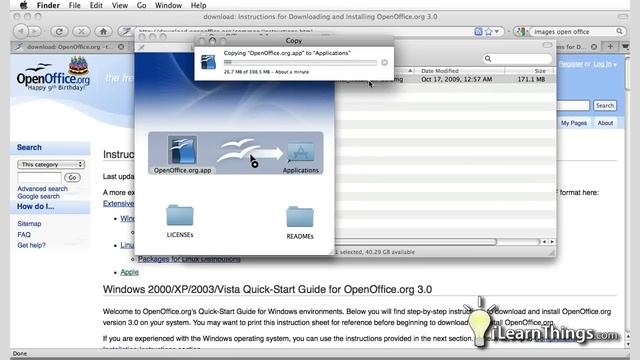Screen dimensions: 640x360
Task: Select the 'download: OpenOffice.org' browser tab
Action: point(69,47)
